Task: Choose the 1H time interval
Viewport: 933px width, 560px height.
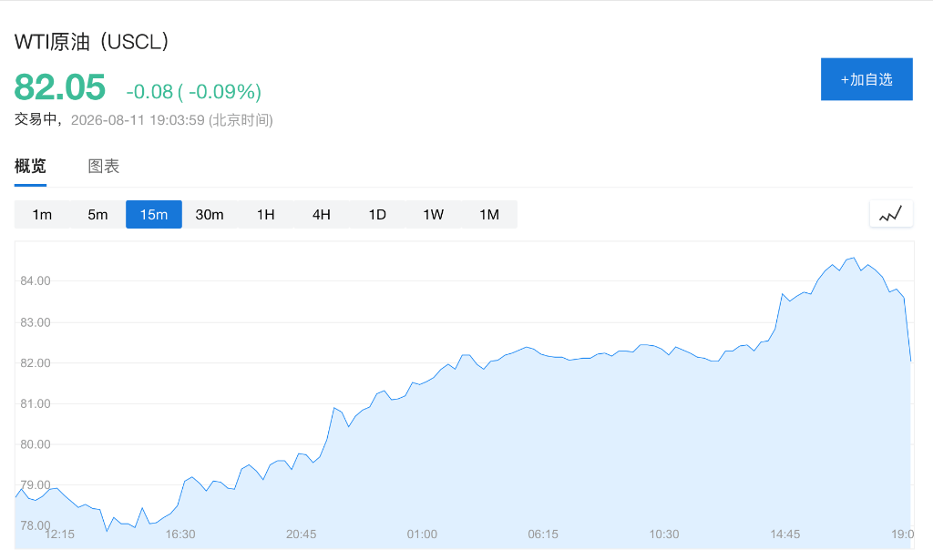Action: [x=265, y=215]
